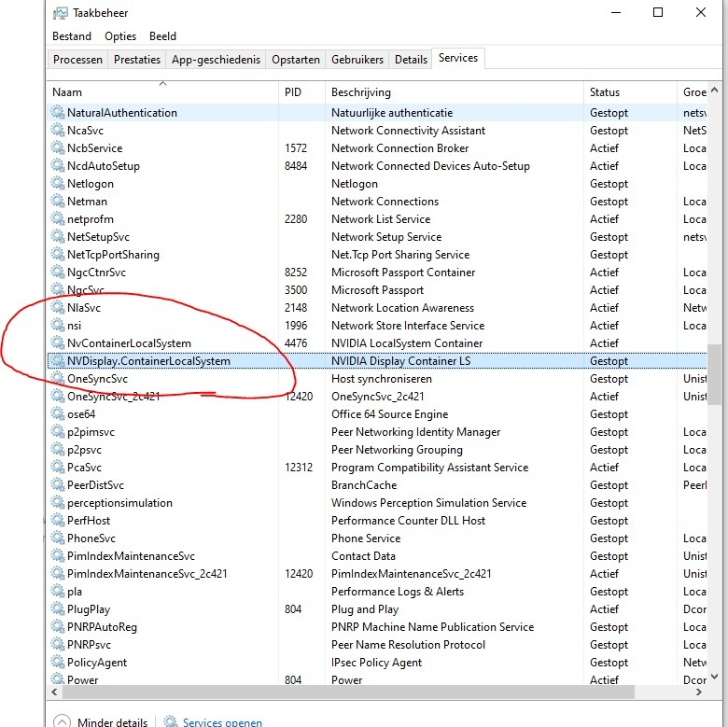The width and height of the screenshot is (728, 727).
Task: Click PID 4476 cell
Action: 296,343
